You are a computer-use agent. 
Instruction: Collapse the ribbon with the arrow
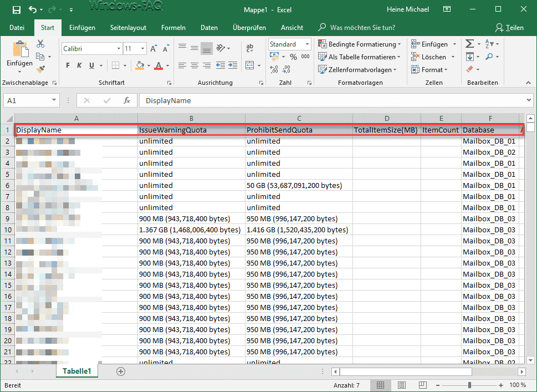tap(529, 83)
